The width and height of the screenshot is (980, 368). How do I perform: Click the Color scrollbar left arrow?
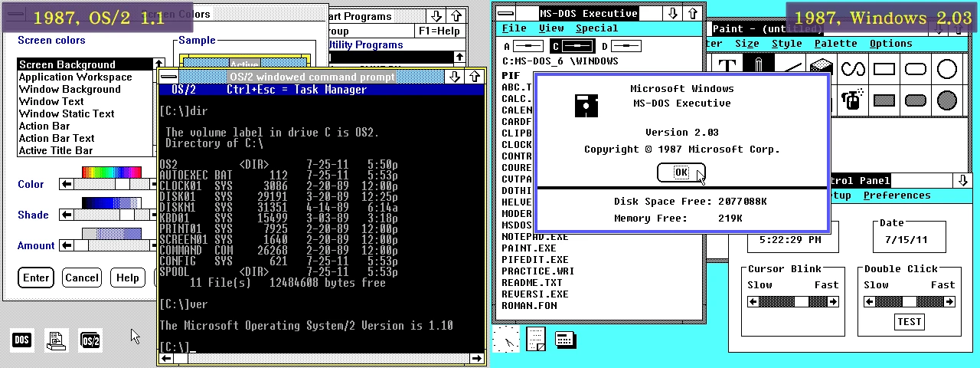pyautogui.click(x=67, y=184)
